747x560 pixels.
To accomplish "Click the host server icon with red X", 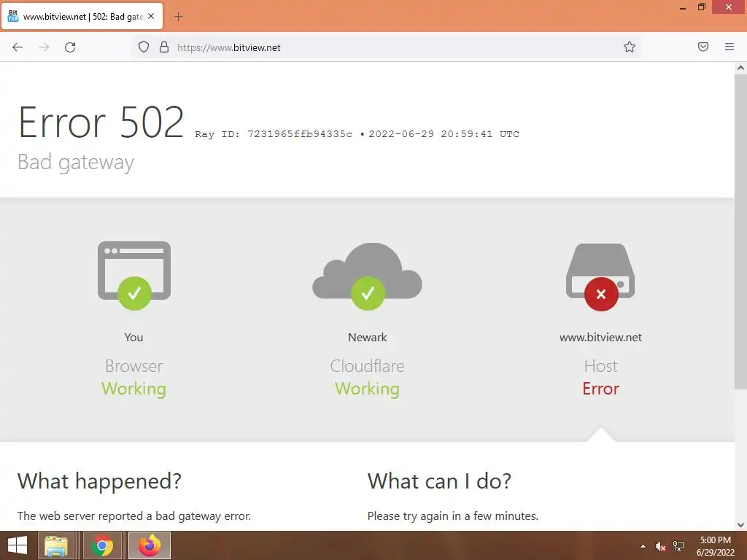I will [601, 276].
